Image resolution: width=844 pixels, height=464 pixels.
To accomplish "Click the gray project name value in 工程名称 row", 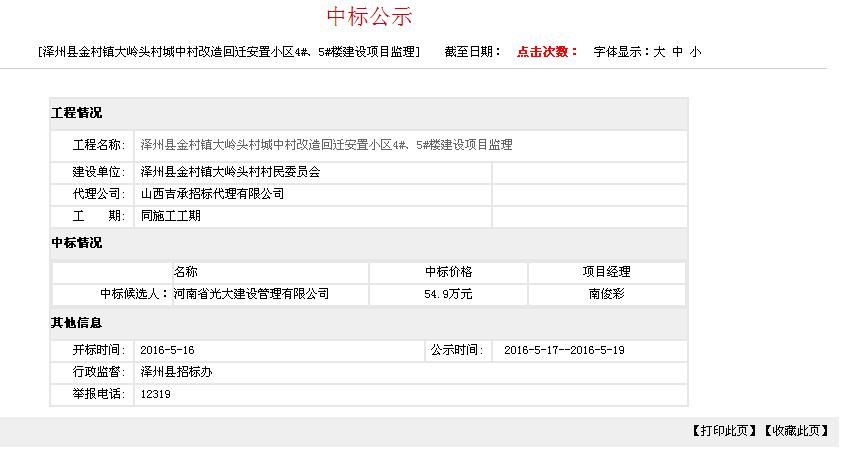I will coord(326,145).
